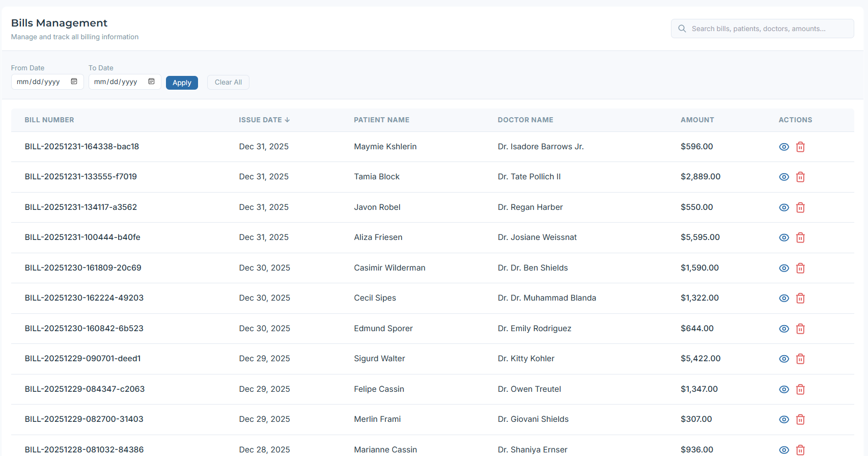Delete Merlin Frami's bill
The image size is (868, 456).
click(800, 419)
